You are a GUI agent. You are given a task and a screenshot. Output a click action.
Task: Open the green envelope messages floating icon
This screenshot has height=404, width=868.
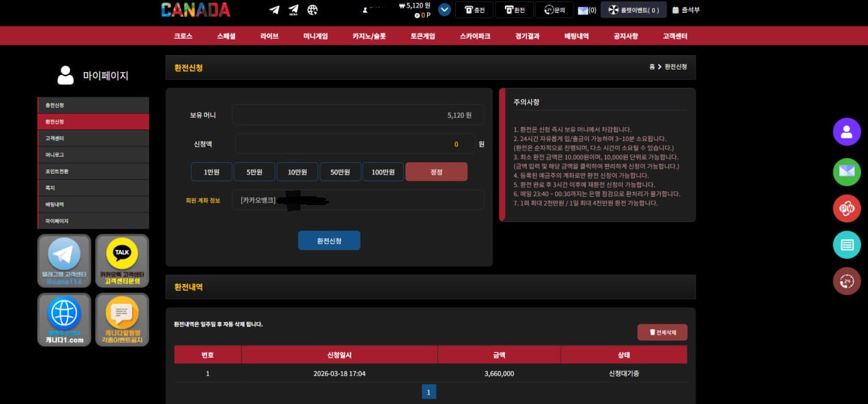pyautogui.click(x=846, y=171)
